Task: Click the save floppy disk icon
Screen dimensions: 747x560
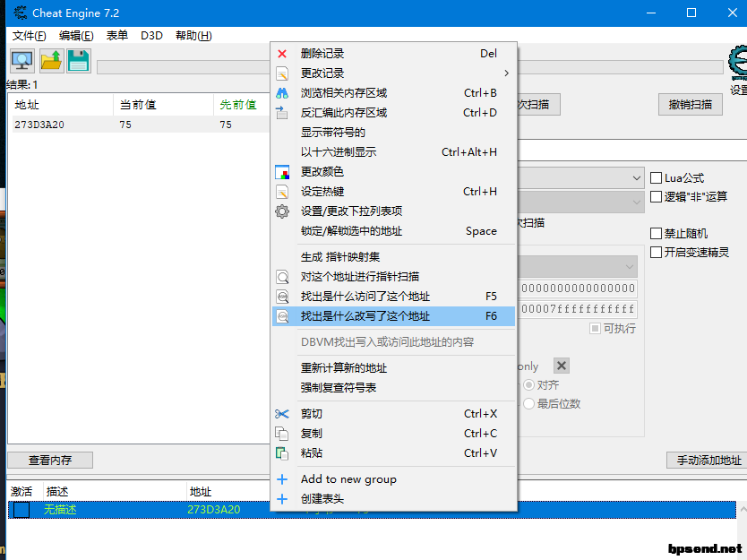Action: point(79,61)
